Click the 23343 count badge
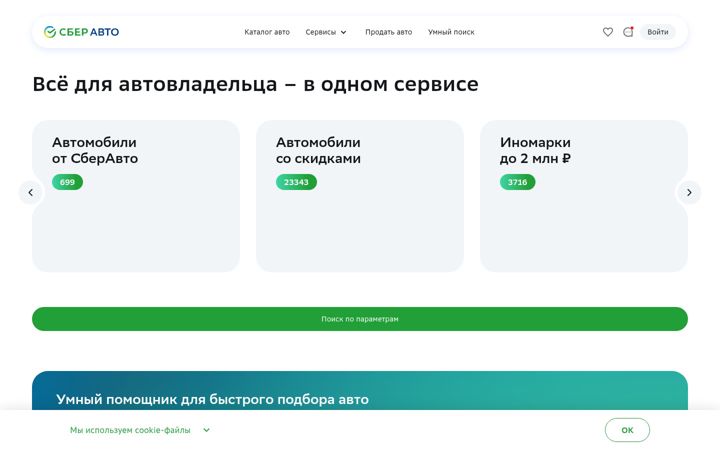Viewport: 720px width, 450px height. (296, 182)
